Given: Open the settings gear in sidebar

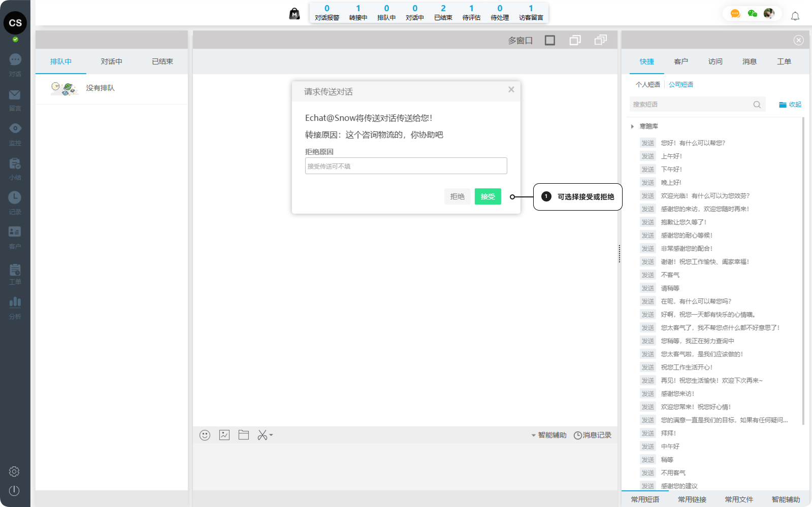Looking at the screenshot, I should [x=14, y=471].
